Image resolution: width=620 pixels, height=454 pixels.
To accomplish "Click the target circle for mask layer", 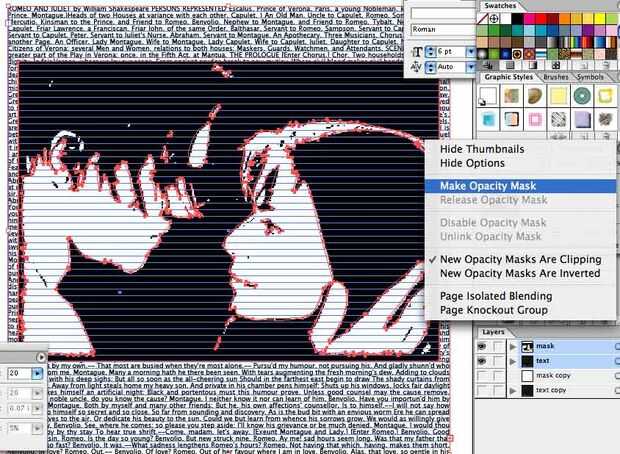I will [x=617, y=347].
